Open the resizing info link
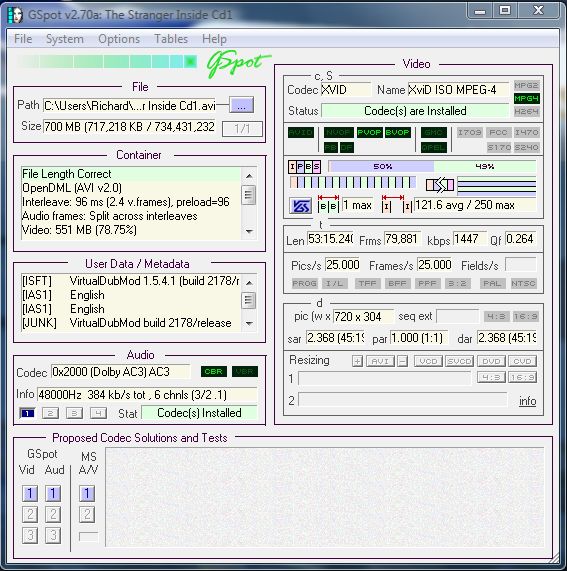 click(x=527, y=401)
